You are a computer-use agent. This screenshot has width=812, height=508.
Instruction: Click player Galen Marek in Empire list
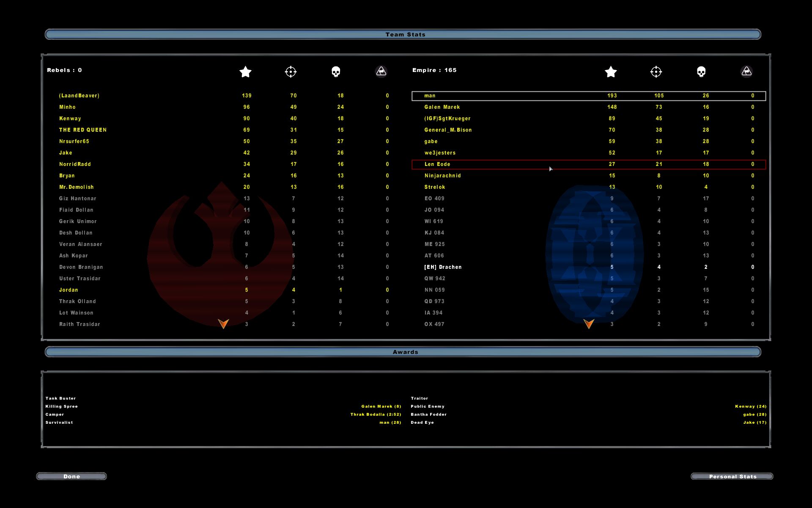[442, 107]
